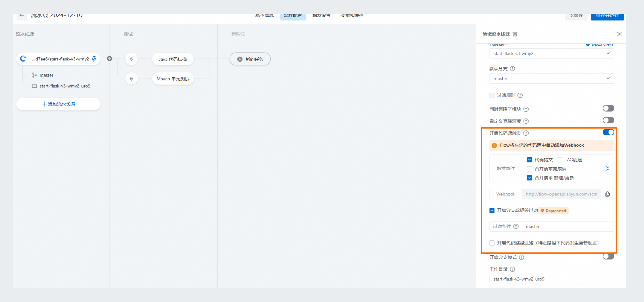The height and width of the screenshot is (302, 644).
Task: Close the 编辑流水线源 panel
Action: point(619,34)
